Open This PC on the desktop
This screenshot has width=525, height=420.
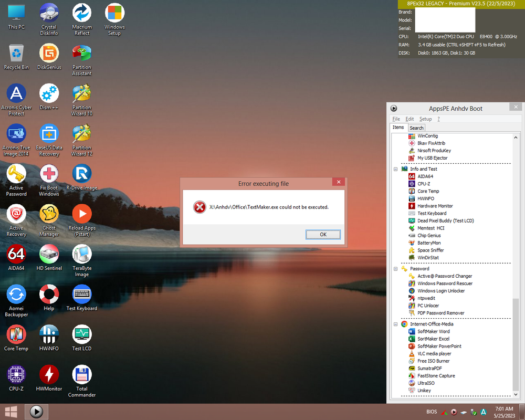16,16
